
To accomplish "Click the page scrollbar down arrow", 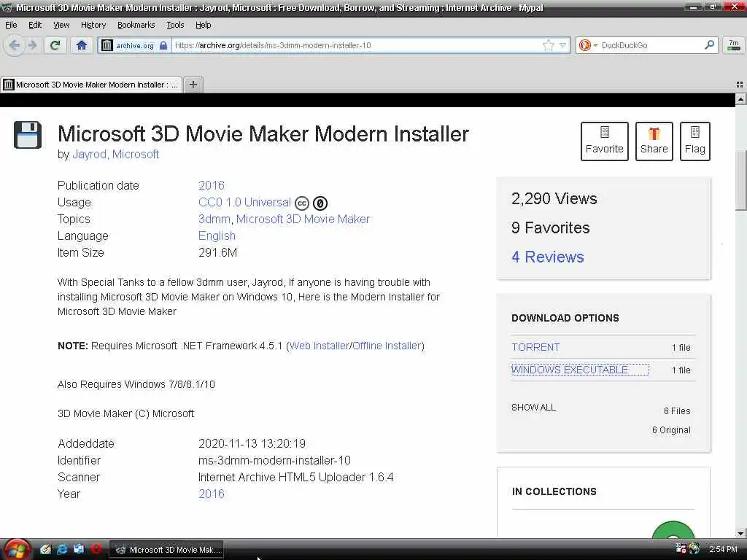I will [740, 533].
